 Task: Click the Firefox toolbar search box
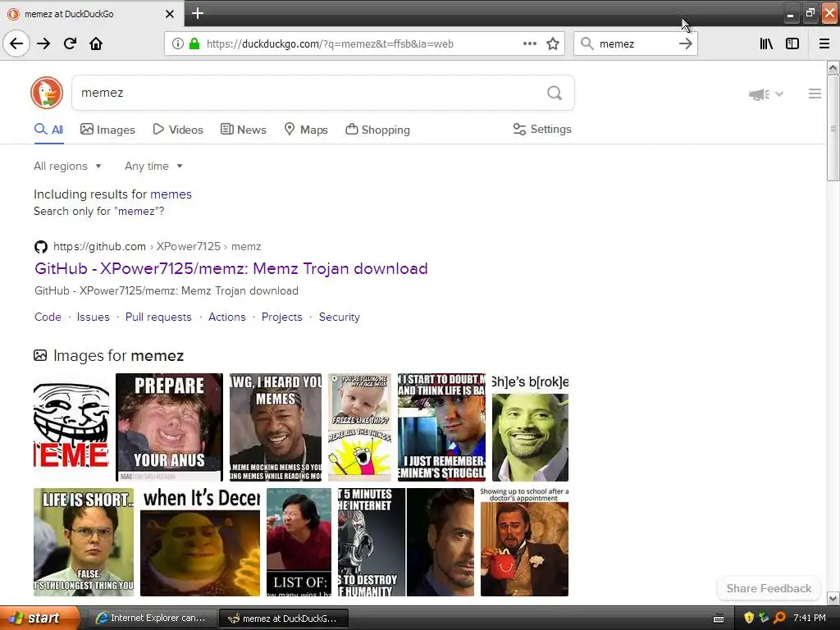point(636,43)
